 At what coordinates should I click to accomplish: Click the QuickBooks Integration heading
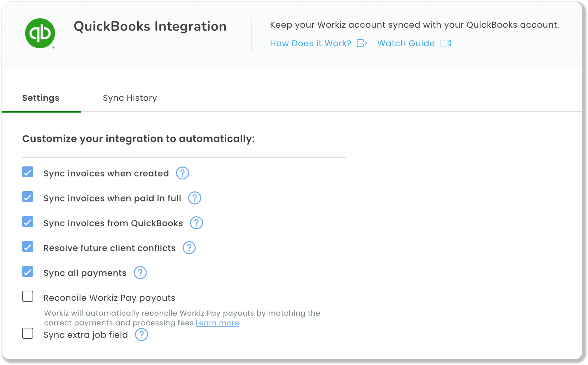pyautogui.click(x=150, y=27)
